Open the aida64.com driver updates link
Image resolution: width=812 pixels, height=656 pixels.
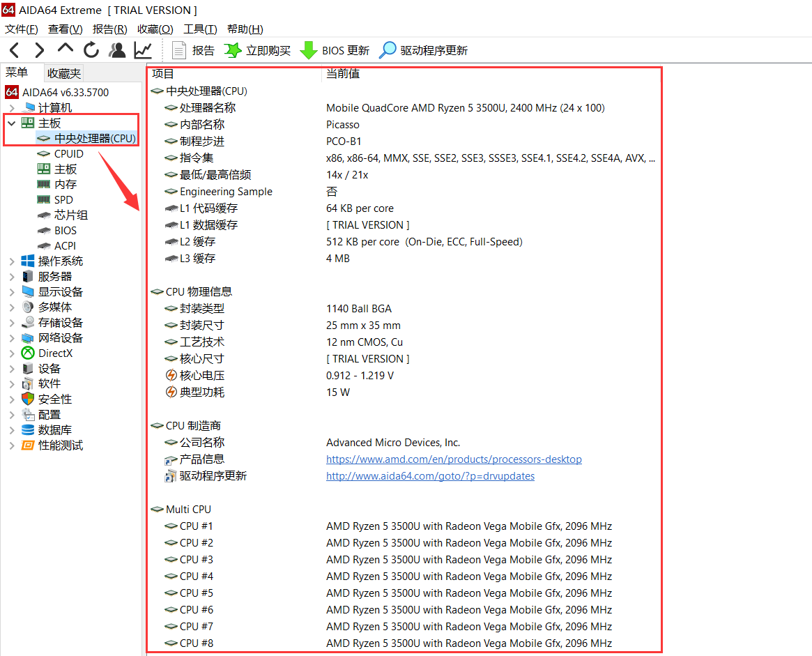[430, 475]
